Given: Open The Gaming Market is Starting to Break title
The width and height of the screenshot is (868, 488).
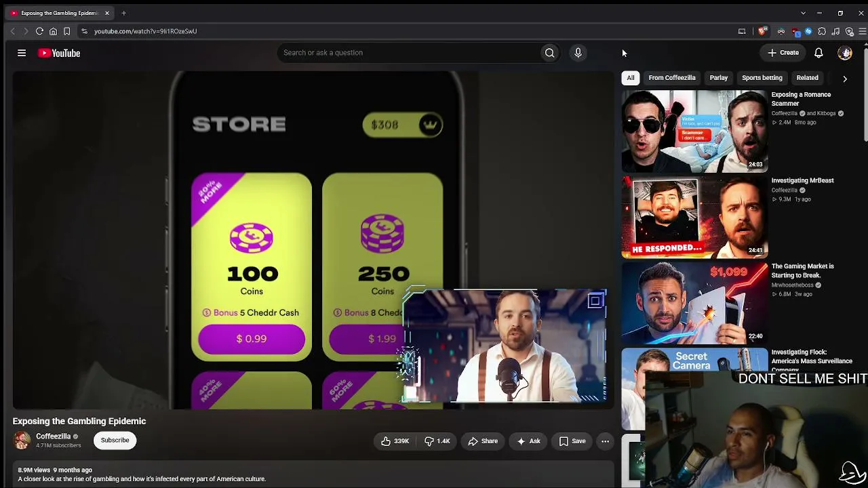Looking at the screenshot, I should point(802,270).
